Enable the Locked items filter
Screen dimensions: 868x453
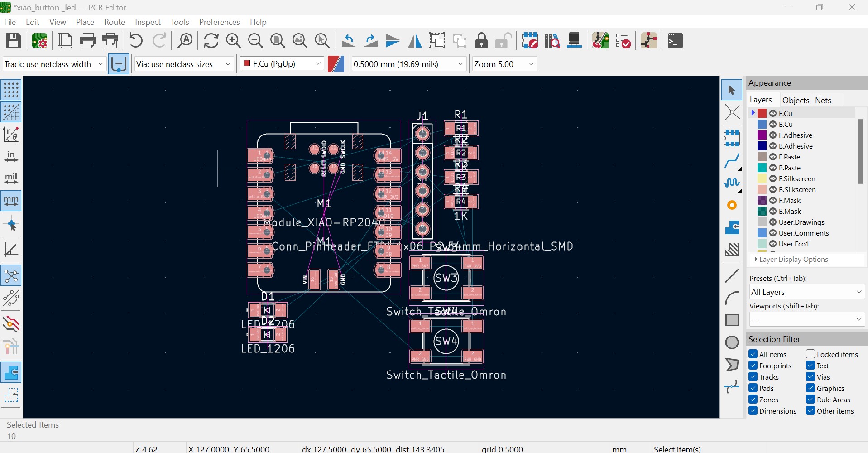click(x=810, y=354)
